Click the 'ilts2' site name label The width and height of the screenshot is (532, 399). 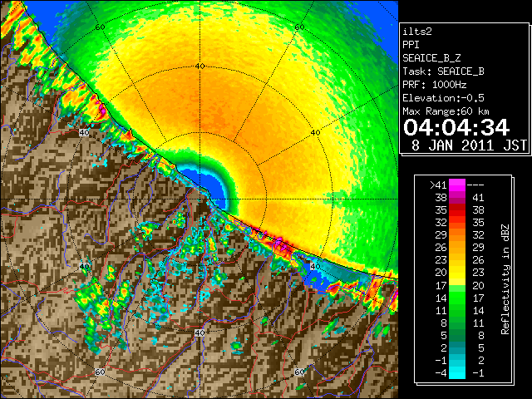[x=417, y=32]
